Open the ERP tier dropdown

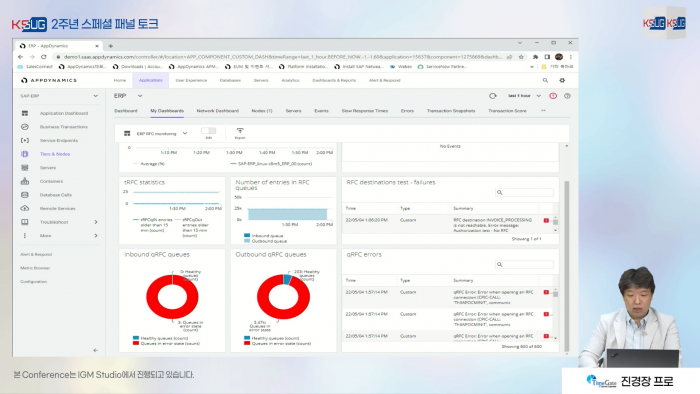140,96
